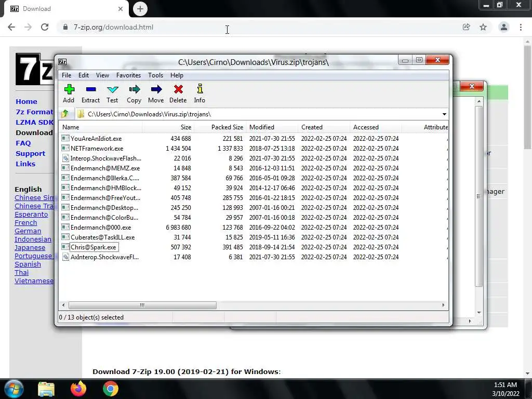Expand the address path dropdown in 7-Zip
Screen dimensions: 532x399
pyautogui.click(x=444, y=114)
